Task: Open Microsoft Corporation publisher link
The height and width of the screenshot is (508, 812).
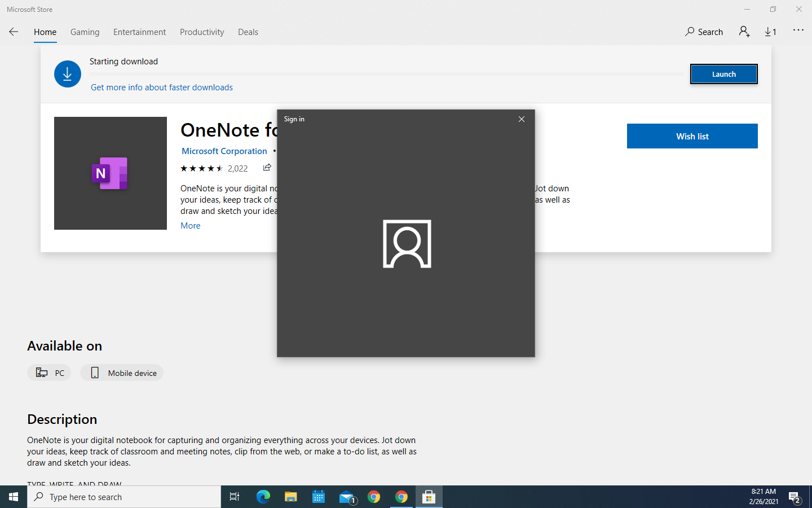Action: point(224,151)
